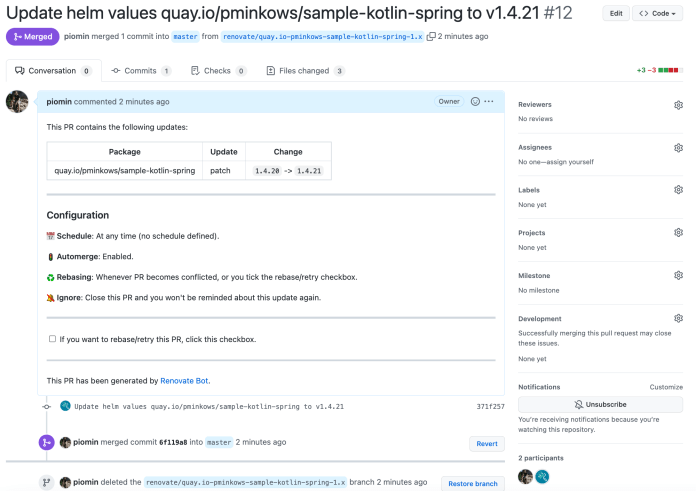Click the 1.4.21 version code cell
Image resolution: width=696 pixels, height=491 pixels.
click(309, 171)
